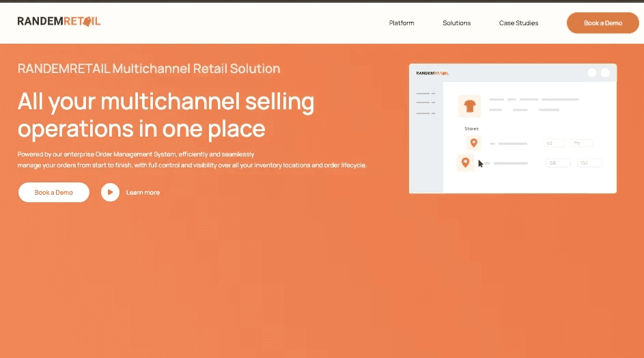Image resolution: width=644 pixels, height=358 pixels.
Task: Click the 'All your multichannel selling' headline
Action: (x=166, y=115)
